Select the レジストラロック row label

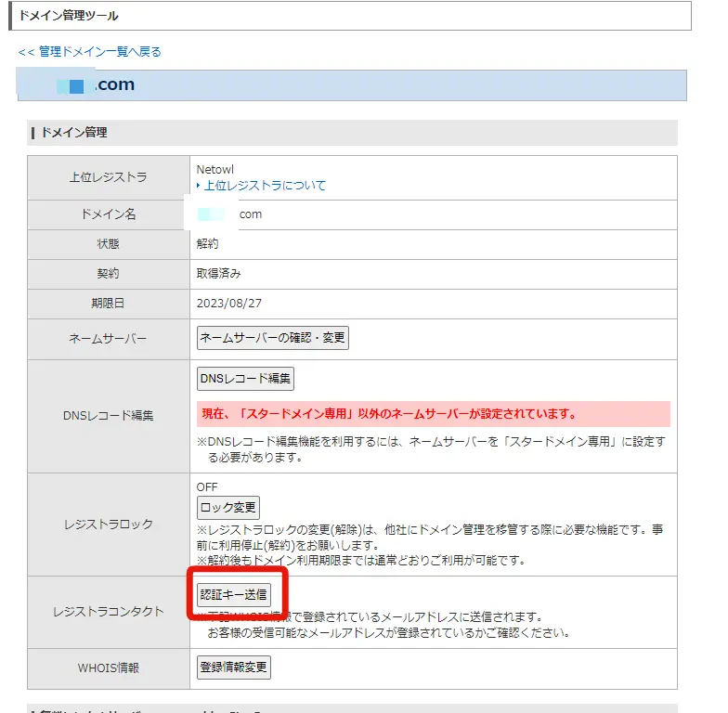click(x=108, y=525)
